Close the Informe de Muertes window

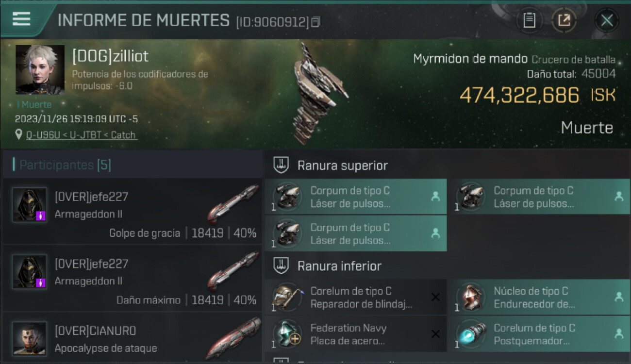[607, 20]
